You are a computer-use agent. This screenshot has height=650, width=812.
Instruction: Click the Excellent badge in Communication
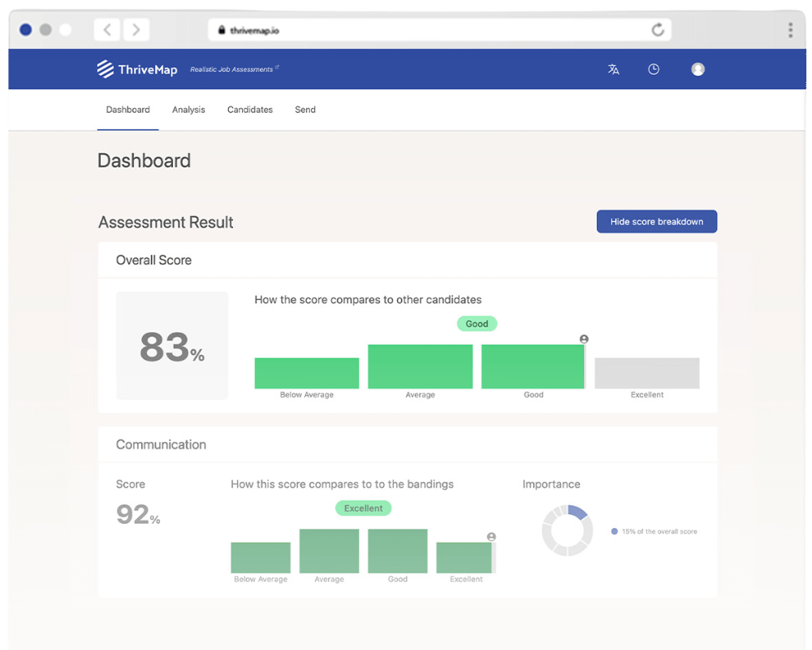pyautogui.click(x=364, y=508)
